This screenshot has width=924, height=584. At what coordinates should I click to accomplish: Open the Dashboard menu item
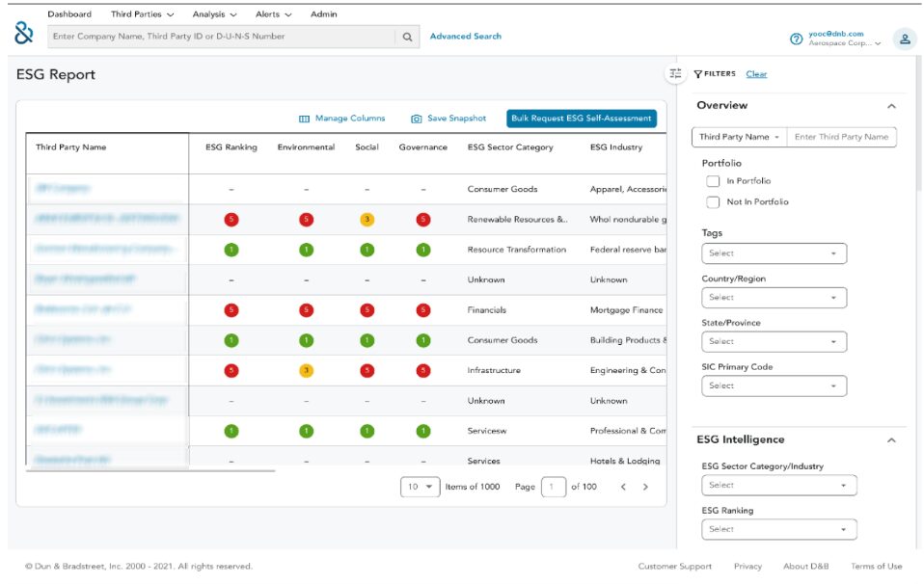click(x=69, y=14)
